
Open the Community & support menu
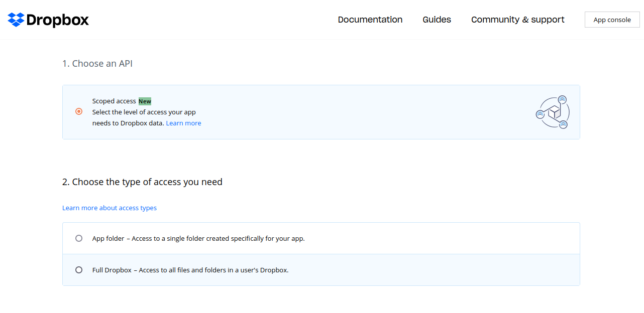tap(518, 20)
